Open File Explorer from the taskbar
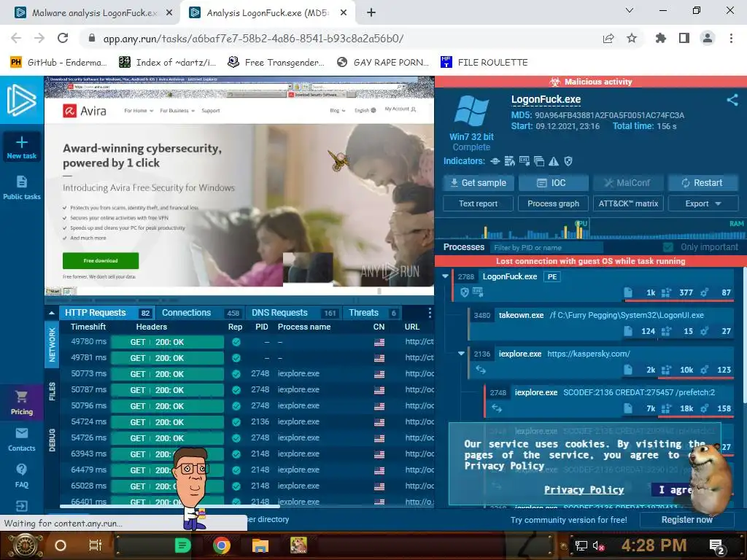 (x=260, y=545)
